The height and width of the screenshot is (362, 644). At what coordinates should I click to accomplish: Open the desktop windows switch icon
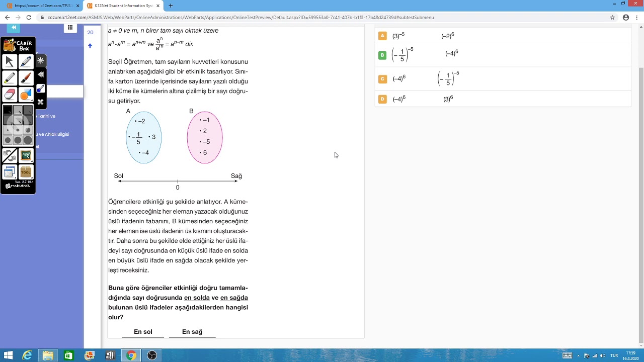coord(9,172)
